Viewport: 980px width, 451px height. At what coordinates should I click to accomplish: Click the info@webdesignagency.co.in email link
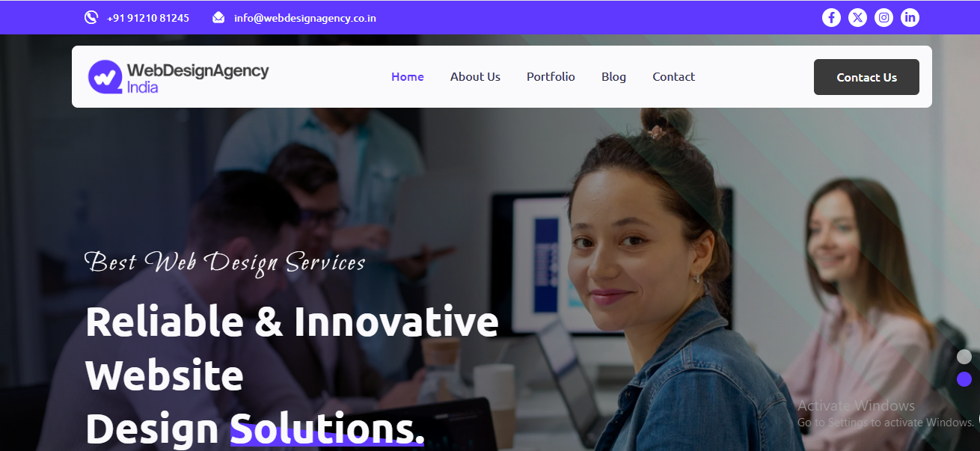tap(305, 17)
